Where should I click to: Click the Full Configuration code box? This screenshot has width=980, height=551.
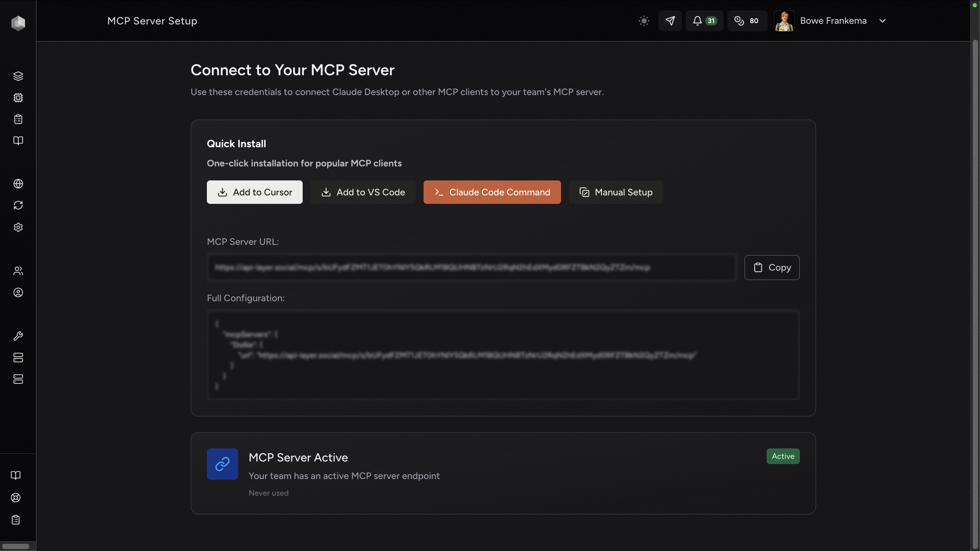click(x=503, y=354)
